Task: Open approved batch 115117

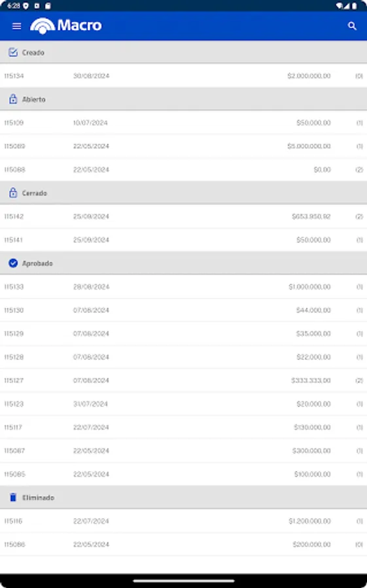Action: (x=183, y=427)
